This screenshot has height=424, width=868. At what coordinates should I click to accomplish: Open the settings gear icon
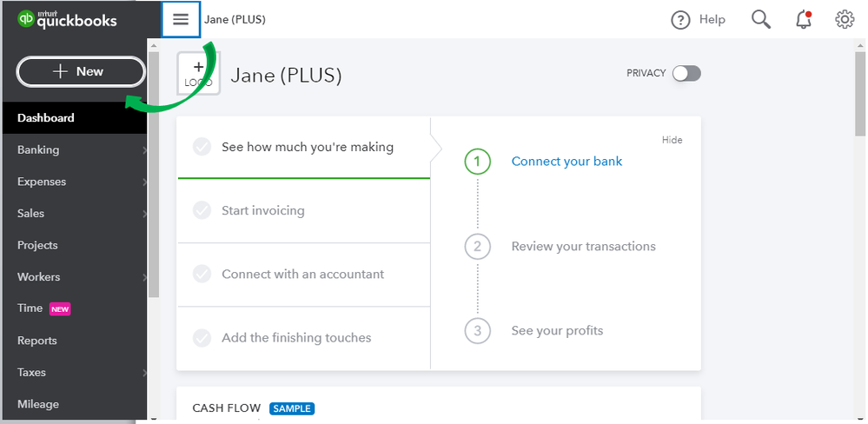coord(845,19)
